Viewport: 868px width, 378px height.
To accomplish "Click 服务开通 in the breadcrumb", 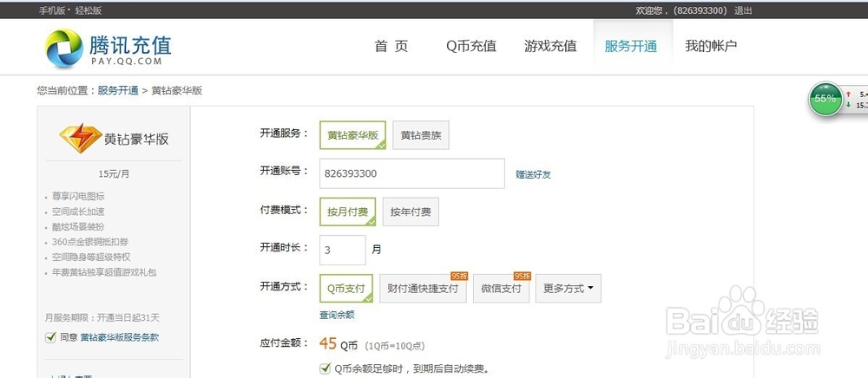I will [x=118, y=91].
